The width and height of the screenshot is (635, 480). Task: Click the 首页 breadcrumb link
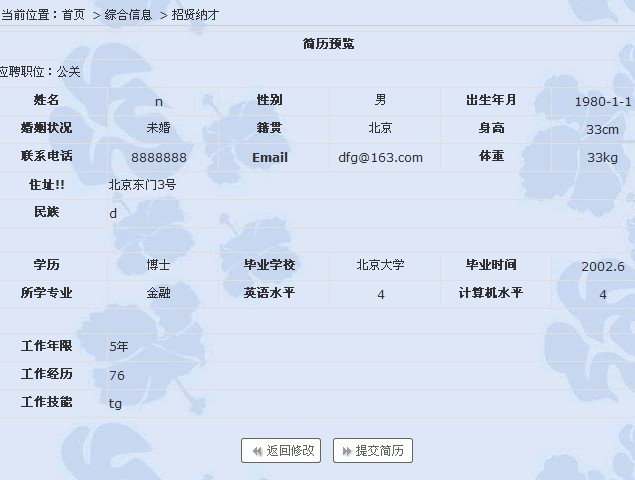point(73,15)
